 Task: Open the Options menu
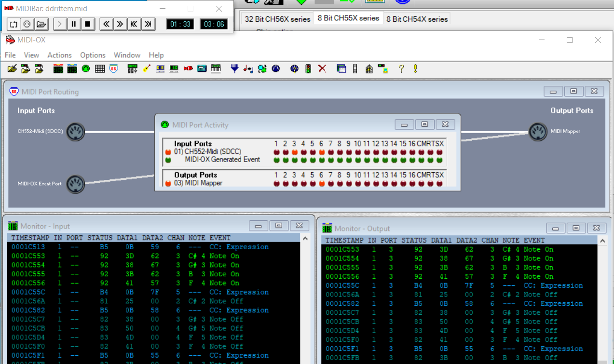[93, 55]
